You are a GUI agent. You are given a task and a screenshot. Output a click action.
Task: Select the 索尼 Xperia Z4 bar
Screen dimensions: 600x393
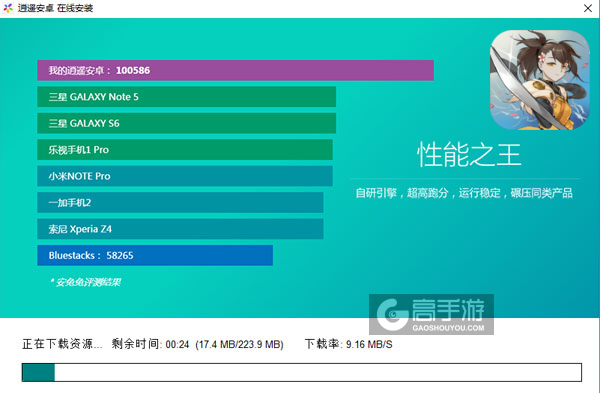pyautogui.click(x=180, y=229)
